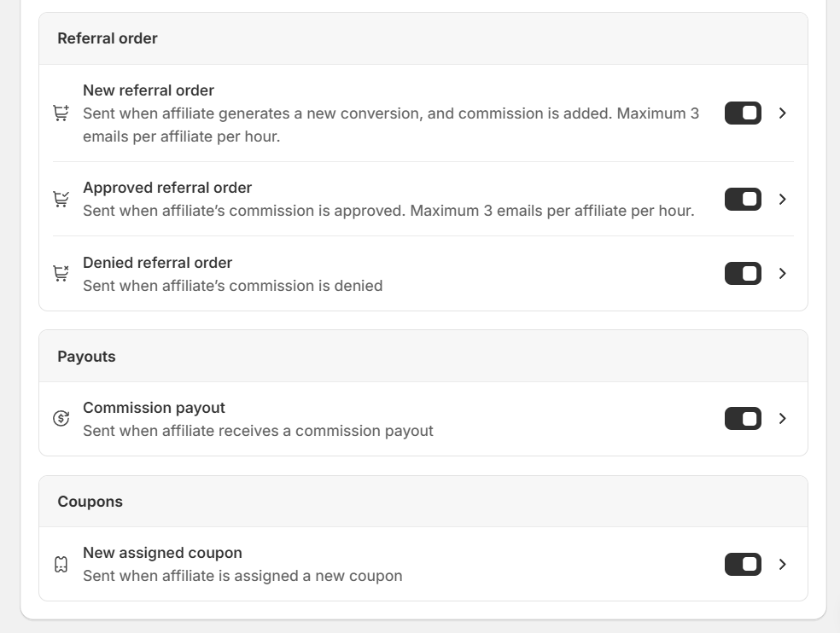Image resolution: width=840 pixels, height=633 pixels.
Task: Switch off Denied referral order email
Action: coord(743,274)
